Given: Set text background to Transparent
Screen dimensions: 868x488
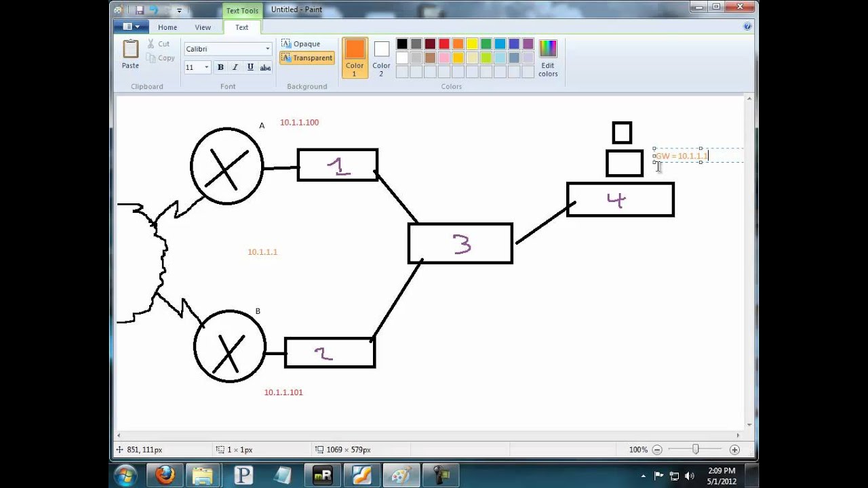Looking at the screenshot, I should click(x=307, y=58).
